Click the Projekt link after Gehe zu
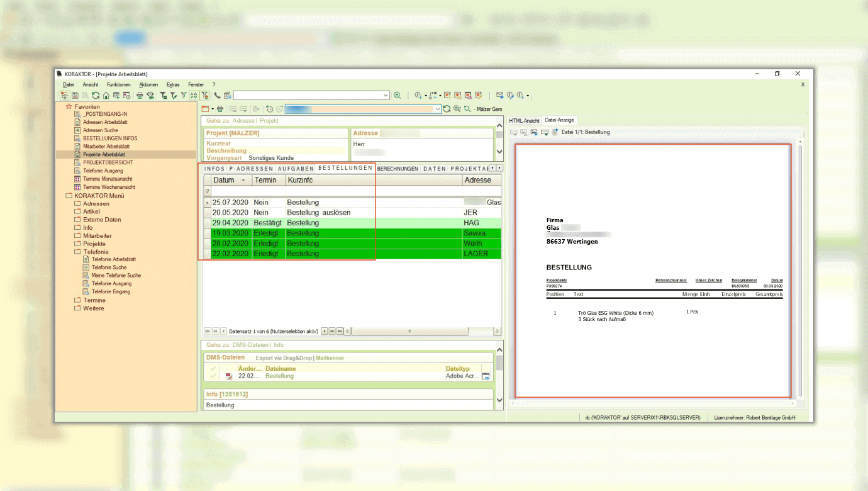The height and width of the screenshot is (491, 868). point(269,120)
